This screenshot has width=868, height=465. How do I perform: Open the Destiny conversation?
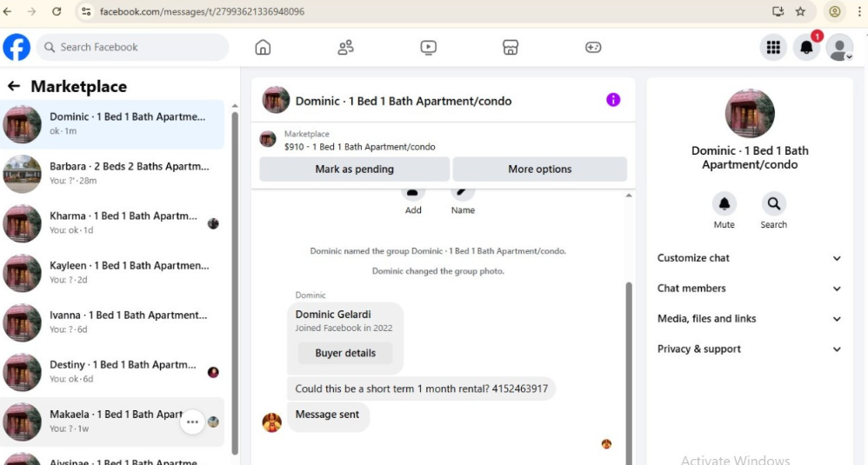click(112, 372)
